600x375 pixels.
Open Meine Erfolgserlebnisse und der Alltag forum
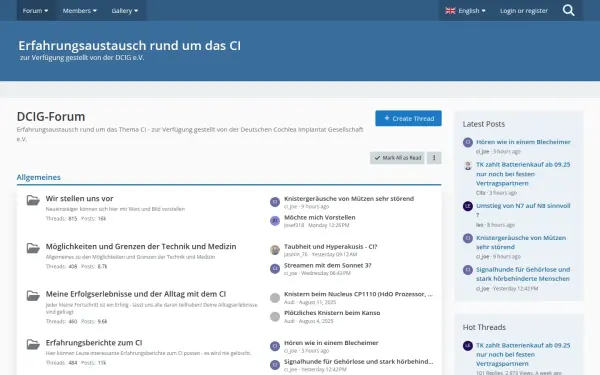[x=136, y=294]
